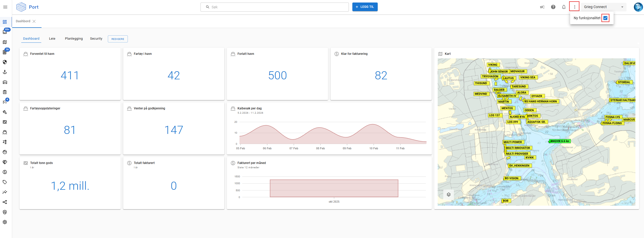The width and height of the screenshot is (644, 238).
Task: Click the Fartøy i havn value 42
Action: [x=174, y=76]
